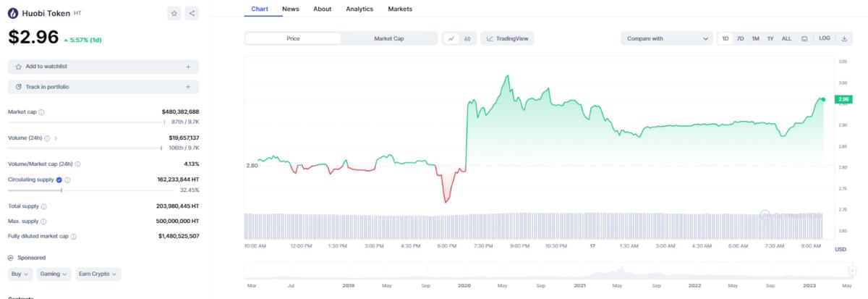
Task: Open the Markets tab
Action: pos(400,9)
